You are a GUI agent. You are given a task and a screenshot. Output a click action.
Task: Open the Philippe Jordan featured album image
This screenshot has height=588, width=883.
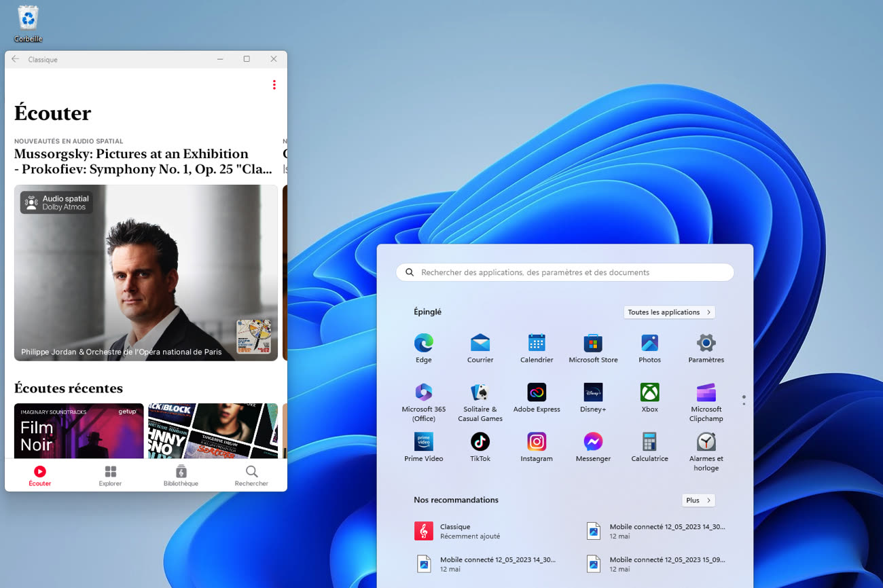tap(146, 273)
